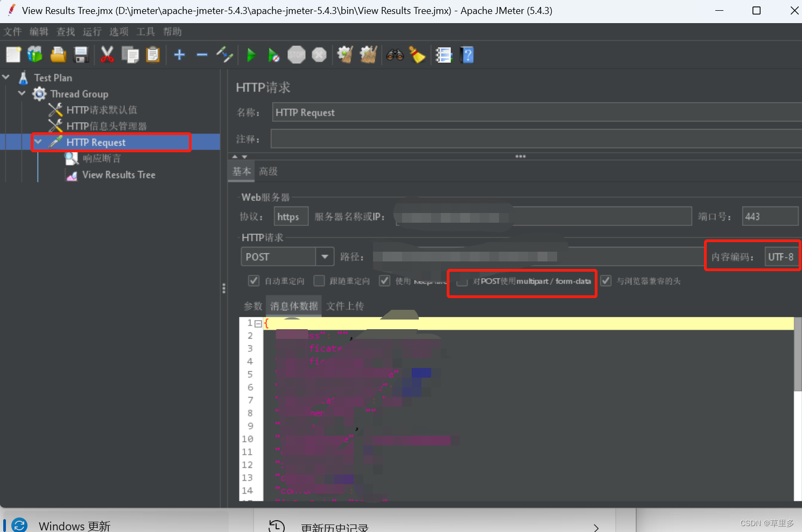Select the 响应断言 tree node
Image resolution: width=802 pixels, height=532 pixels.
(x=102, y=158)
